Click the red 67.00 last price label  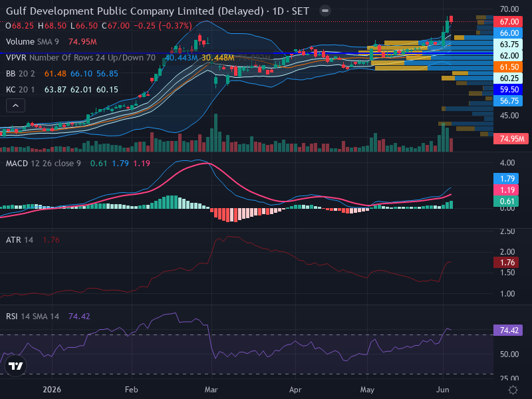coord(509,22)
